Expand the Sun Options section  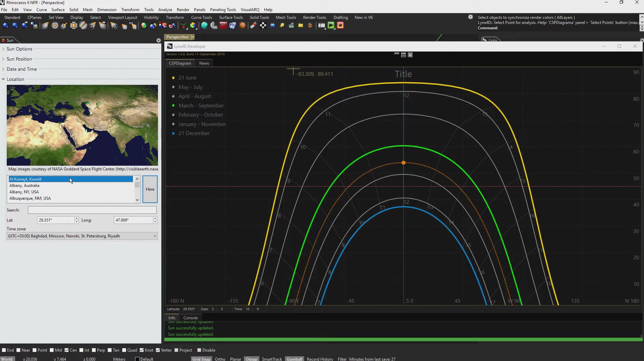click(x=19, y=49)
